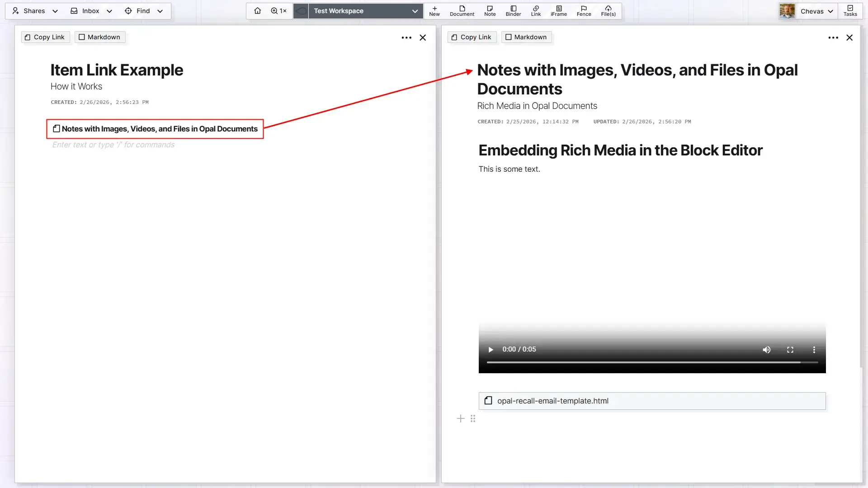Open the Home view icon

[258, 11]
